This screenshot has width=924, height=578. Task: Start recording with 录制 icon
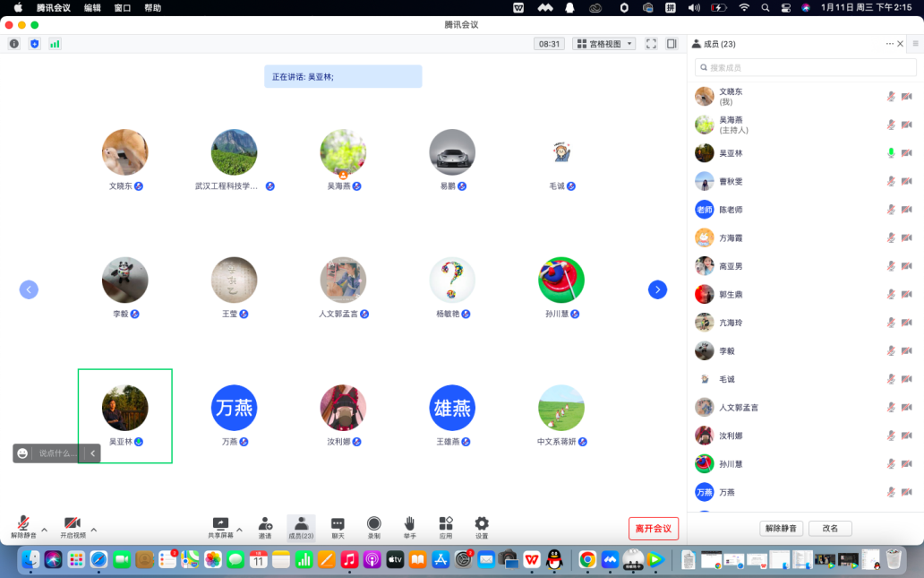(x=373, y=526)
